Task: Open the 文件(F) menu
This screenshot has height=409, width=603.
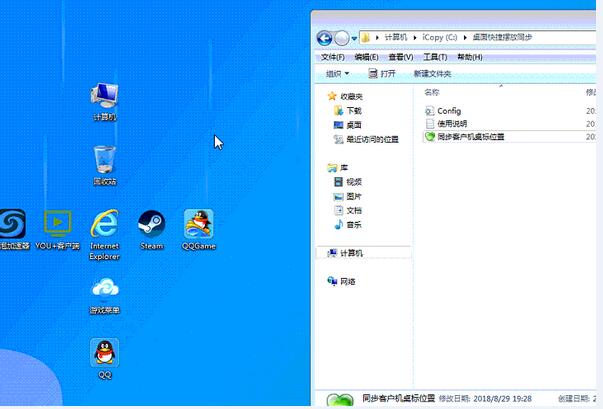Action: coord(333,57)
